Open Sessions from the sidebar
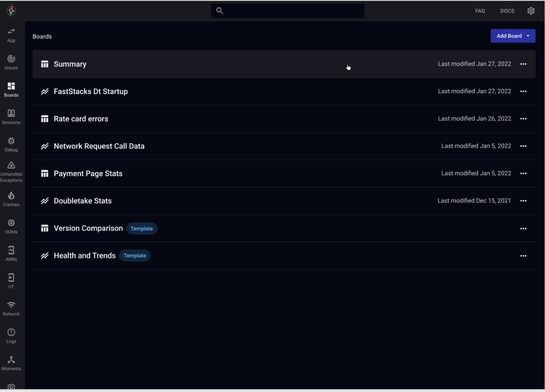 pos(11,117)
